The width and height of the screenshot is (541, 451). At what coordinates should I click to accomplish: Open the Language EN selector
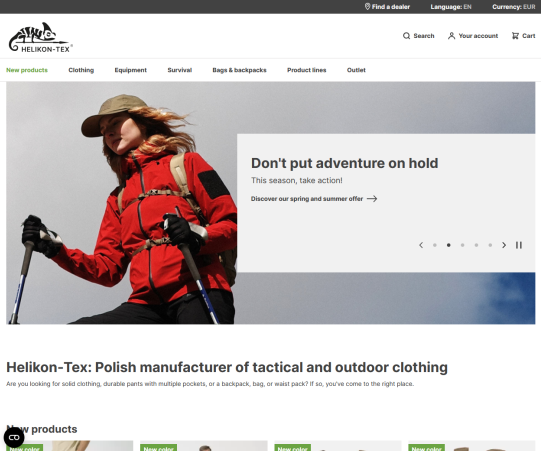coord(451,7)
